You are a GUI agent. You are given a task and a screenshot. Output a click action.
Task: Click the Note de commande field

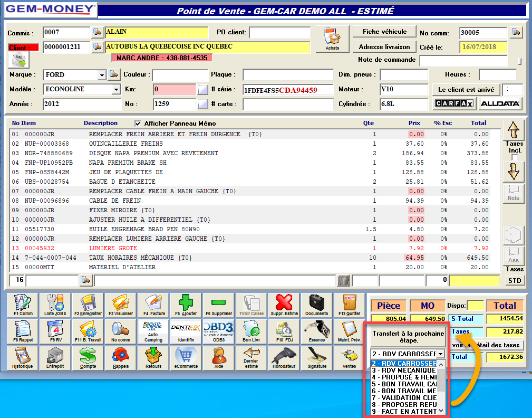point(463,61)
